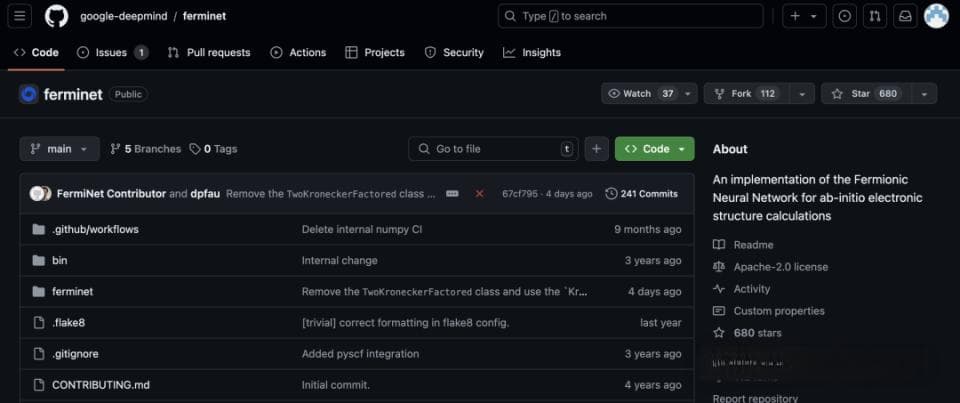The width and height of the screenshot is (960, 403).
Task: Switch to the Actions tab
Action: point(298,53)
